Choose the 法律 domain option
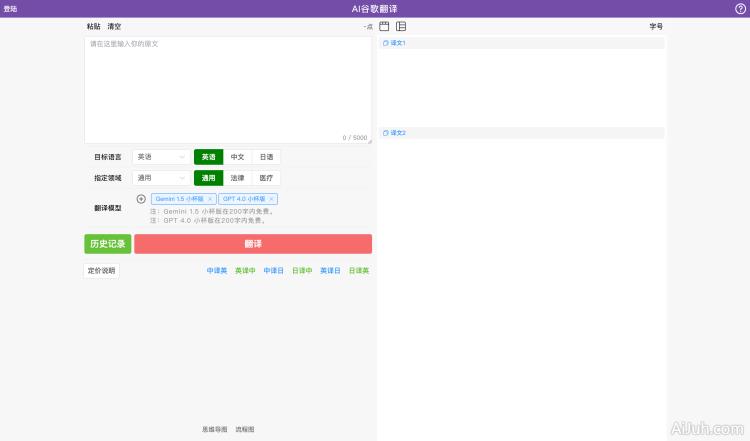 [237, 178]
